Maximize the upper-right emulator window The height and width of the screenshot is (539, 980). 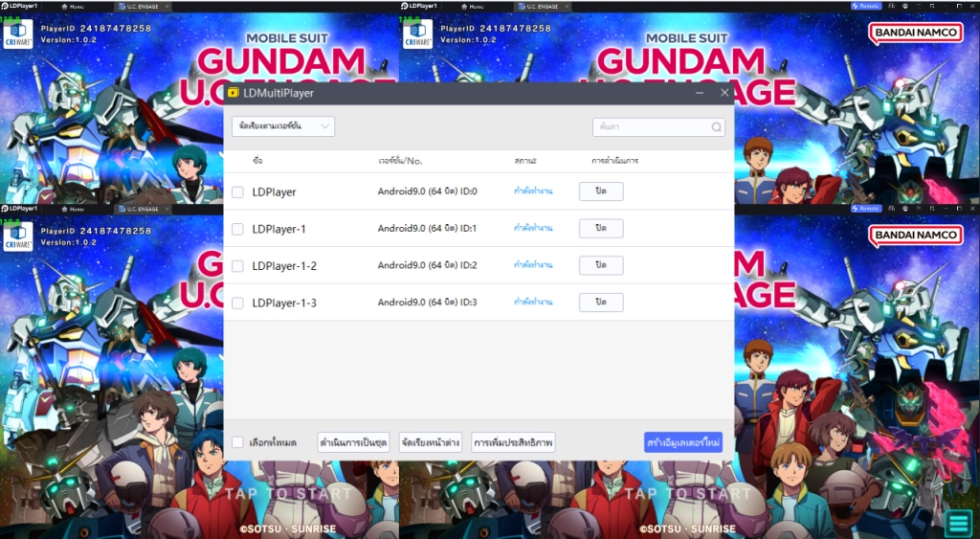tap(959, 6)
